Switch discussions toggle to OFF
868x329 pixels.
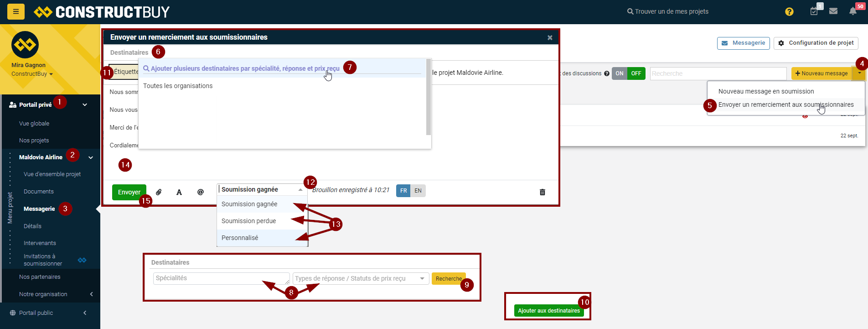636,73
